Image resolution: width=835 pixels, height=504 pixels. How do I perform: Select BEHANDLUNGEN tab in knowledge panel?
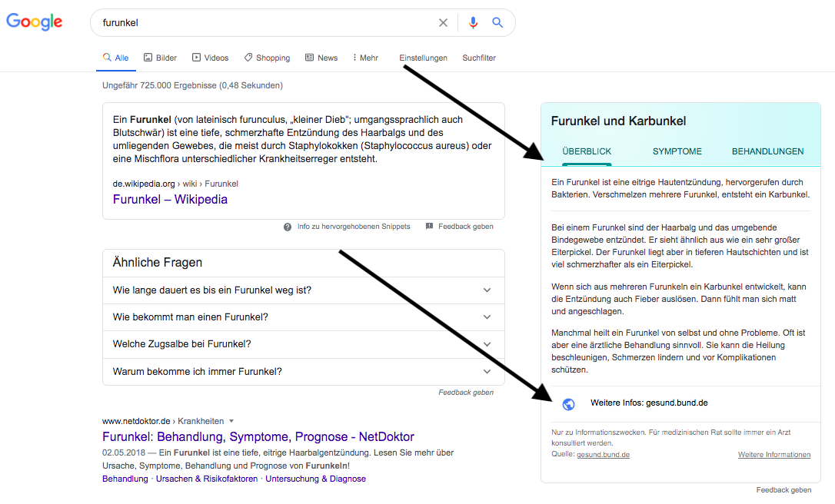(768, 151)
